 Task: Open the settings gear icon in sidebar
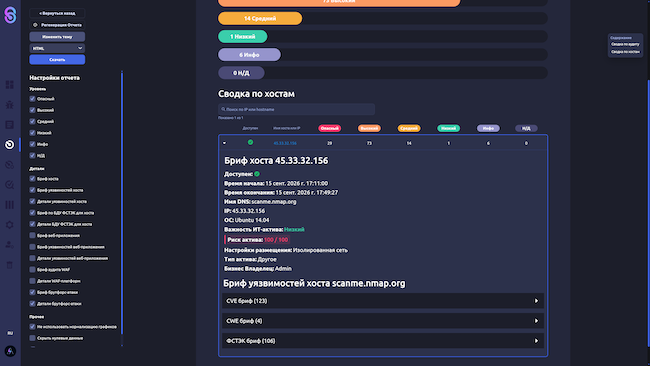coord(10,225)
